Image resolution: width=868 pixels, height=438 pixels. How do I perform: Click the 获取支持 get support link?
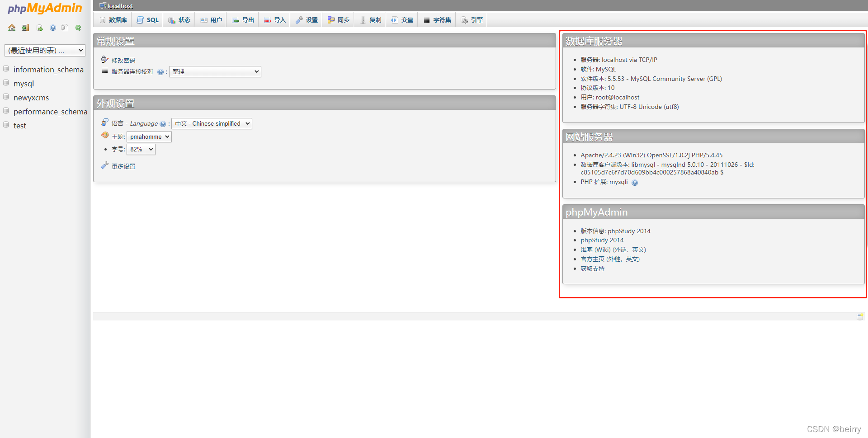click(x=592, y=268)
